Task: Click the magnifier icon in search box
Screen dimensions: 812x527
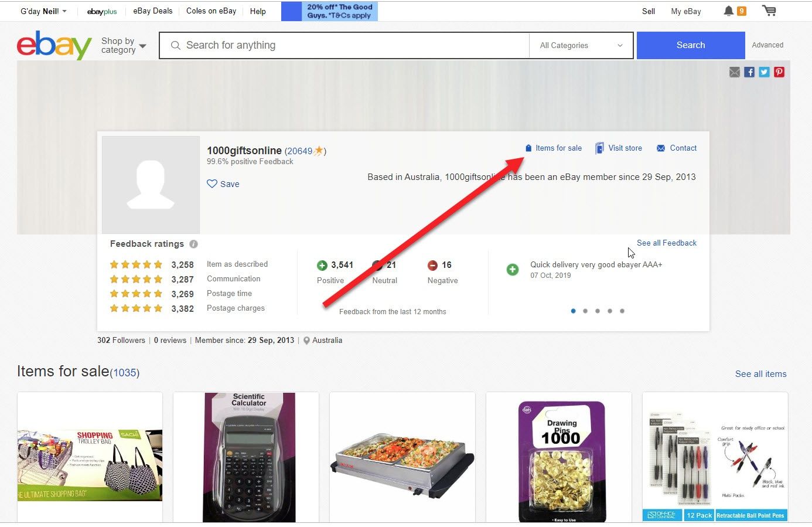Action: pos(175,45)
